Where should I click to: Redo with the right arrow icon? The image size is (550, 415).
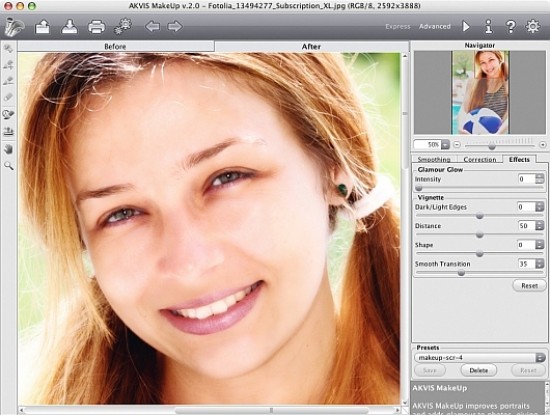tap(175, 26)
